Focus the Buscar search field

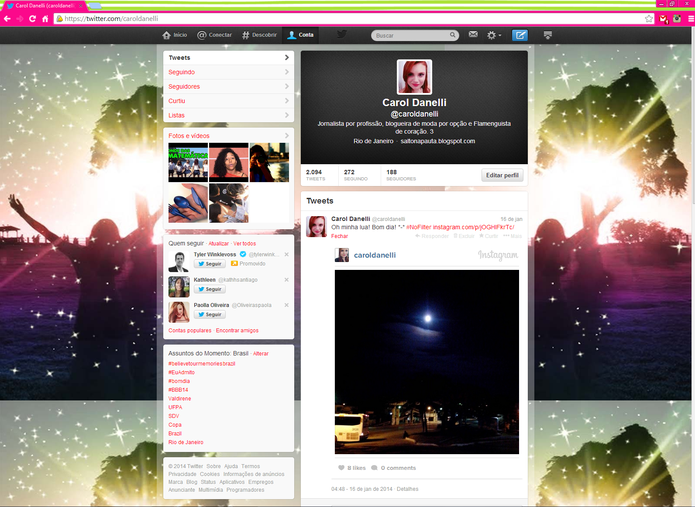[x=414, y=35]
